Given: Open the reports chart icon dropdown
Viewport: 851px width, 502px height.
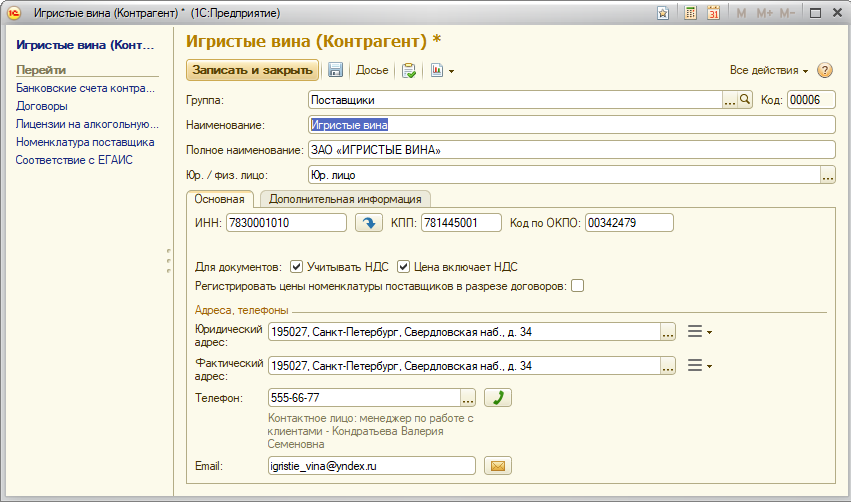Looking at the screenshot, I should 442,70.
